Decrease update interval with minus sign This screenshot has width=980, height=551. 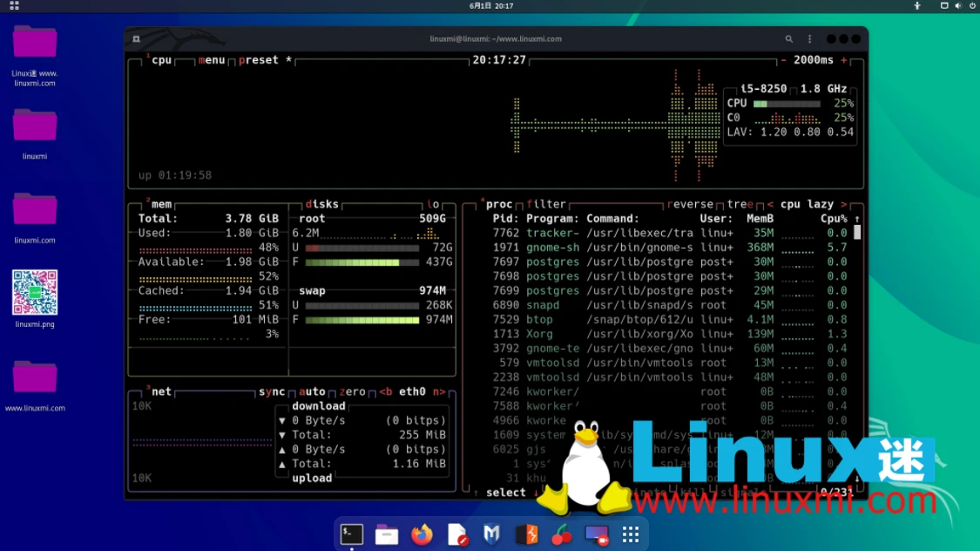(x=783, y=60)
